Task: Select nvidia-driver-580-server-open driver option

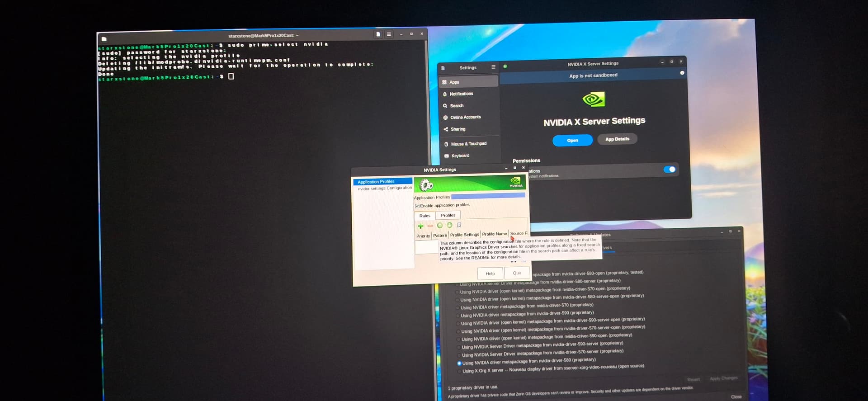Action: (457, 300)
